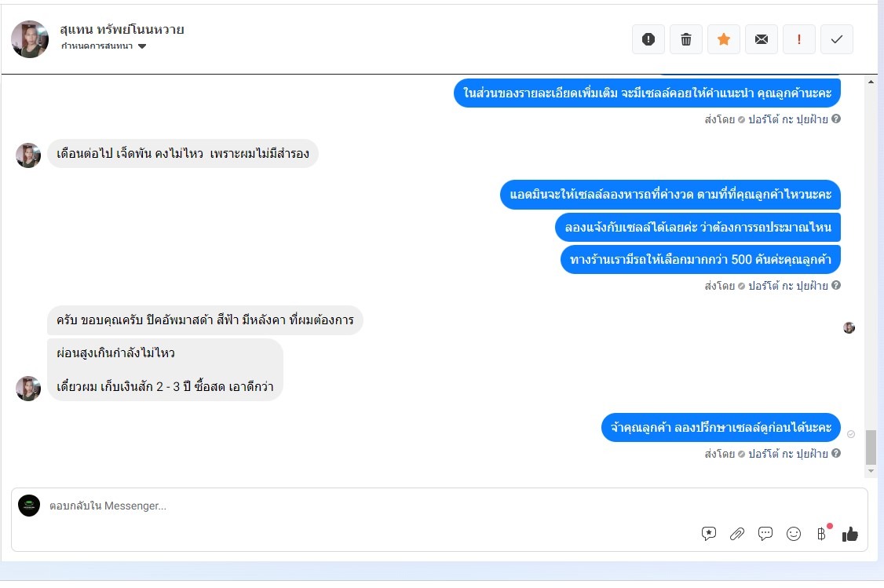The width and height of the screenshot is (884, 588).
Task: Click the scrollbar up arrow in chat
Action: point(871,82)
